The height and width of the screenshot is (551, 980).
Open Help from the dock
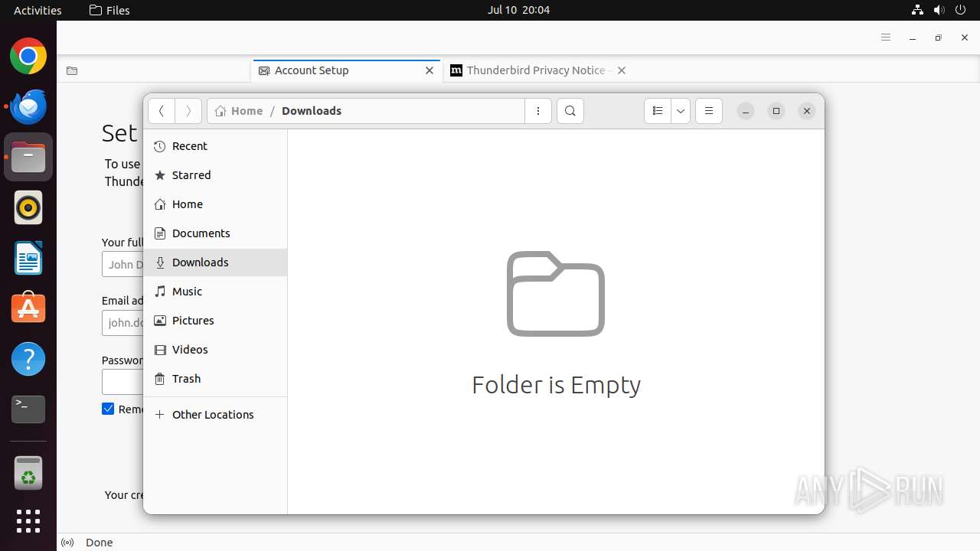28,359
